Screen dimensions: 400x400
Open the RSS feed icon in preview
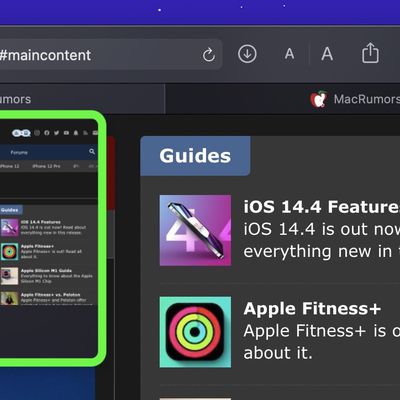pyautogui.click(x=86, y=133)
